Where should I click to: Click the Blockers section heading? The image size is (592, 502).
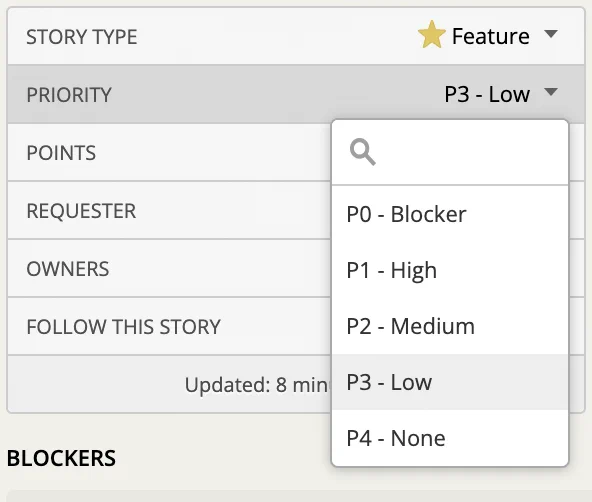click(61, 458)
